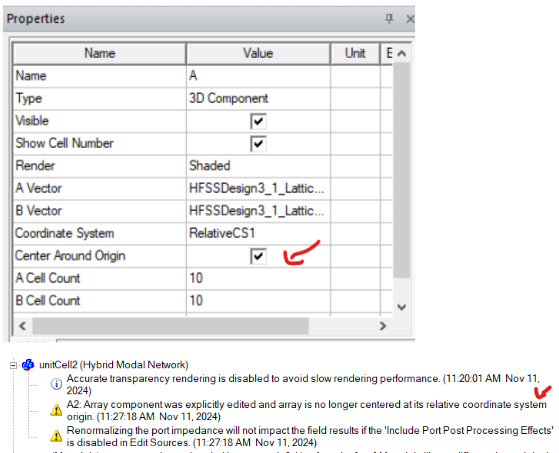559x453 pixels.
Task: Select the 'Accurate transparency rendering' message
Action: (303, 384)
